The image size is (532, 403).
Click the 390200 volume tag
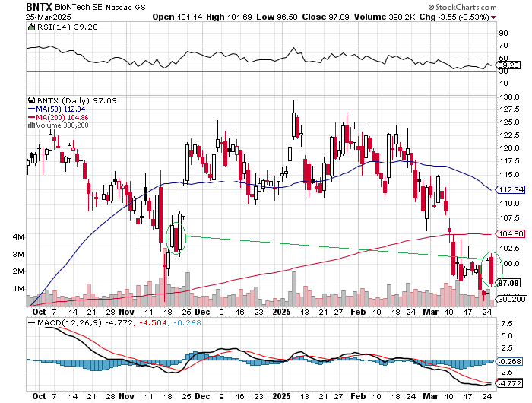tap(512, 299)
